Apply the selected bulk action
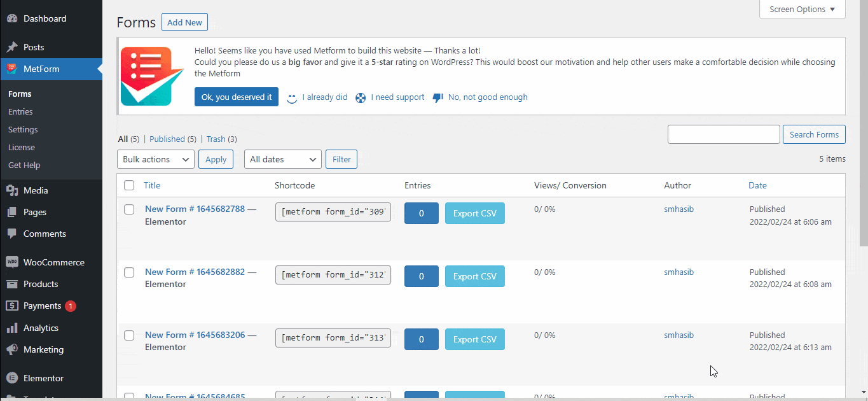Image resolution: width=868 pixels, height=401 pixels. (x=216, y=159)
